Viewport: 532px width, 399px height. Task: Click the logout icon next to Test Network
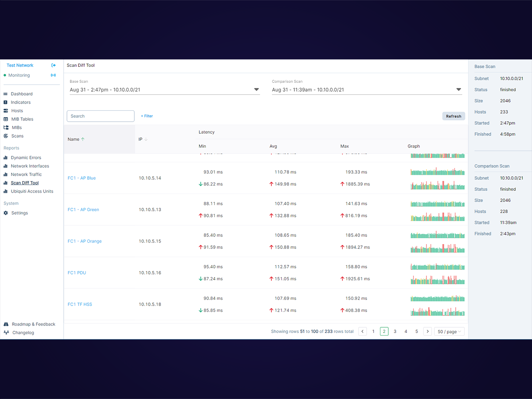click(x=54, y=66)
